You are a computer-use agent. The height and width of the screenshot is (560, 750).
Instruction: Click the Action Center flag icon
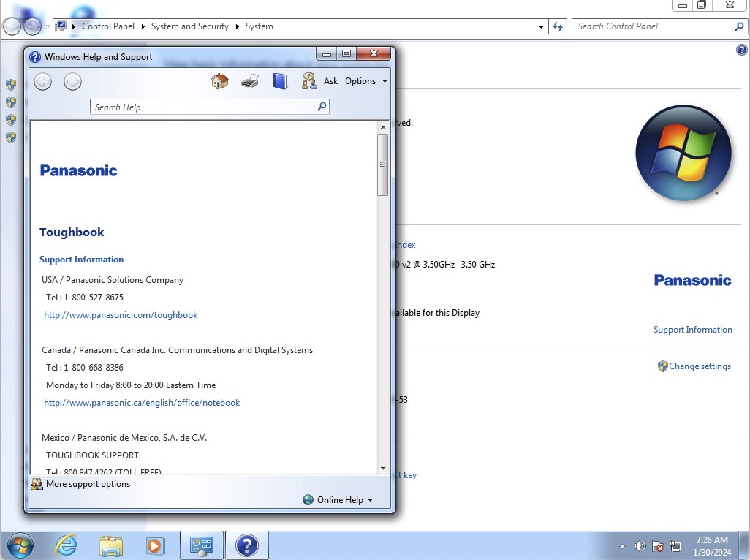pos(657,545)
